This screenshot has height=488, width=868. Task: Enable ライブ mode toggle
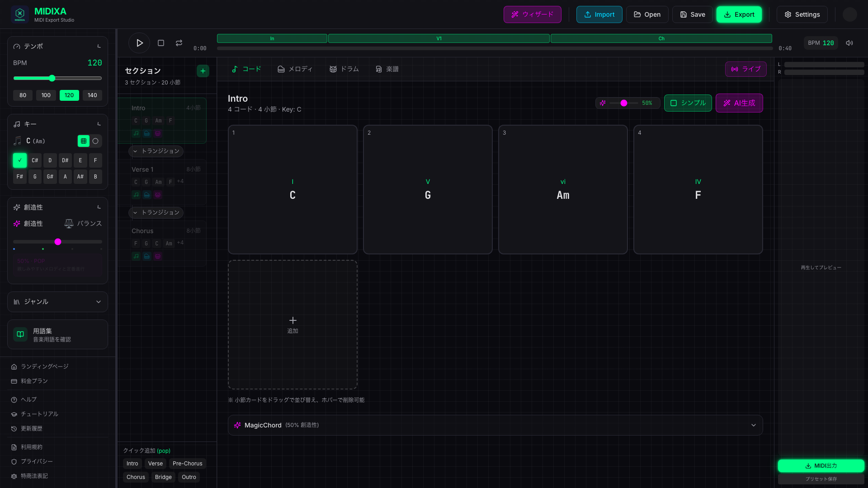[x=746, y=69]
